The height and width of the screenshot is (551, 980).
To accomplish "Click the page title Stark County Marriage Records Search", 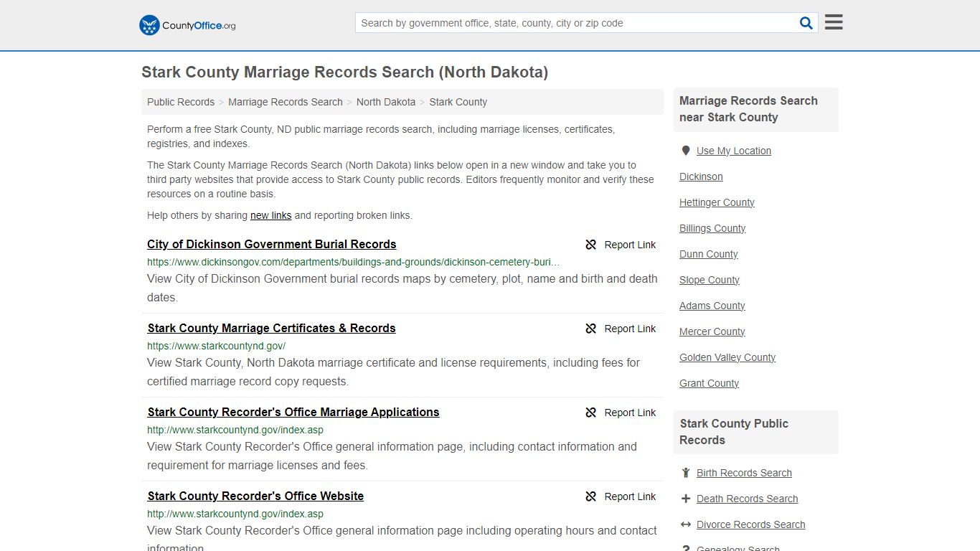I will pos(344,72).
